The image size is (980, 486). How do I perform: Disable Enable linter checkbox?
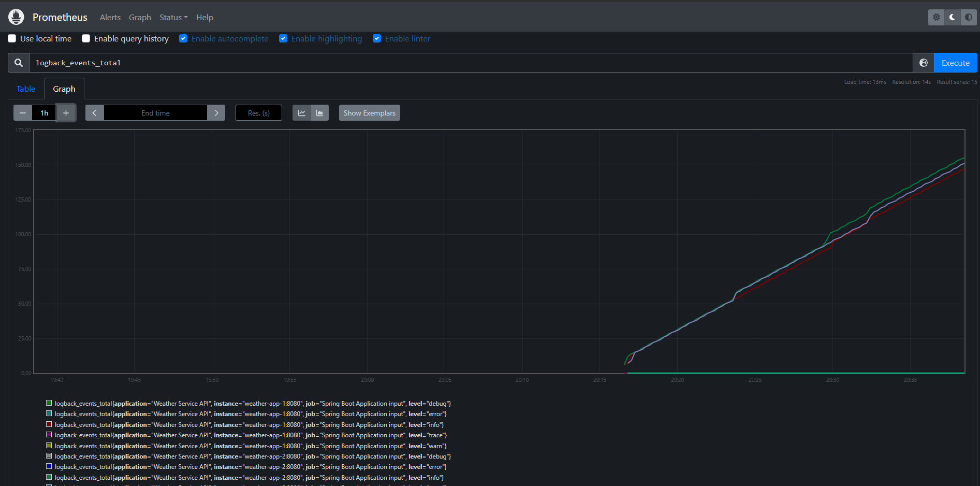click(377, 38)
